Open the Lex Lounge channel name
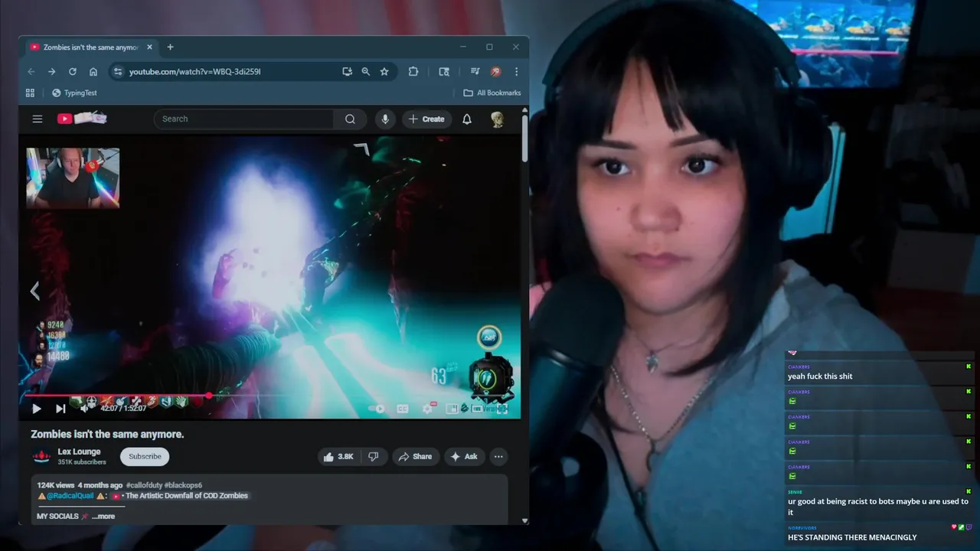The image size is (980, 551). tap(79, 452)
